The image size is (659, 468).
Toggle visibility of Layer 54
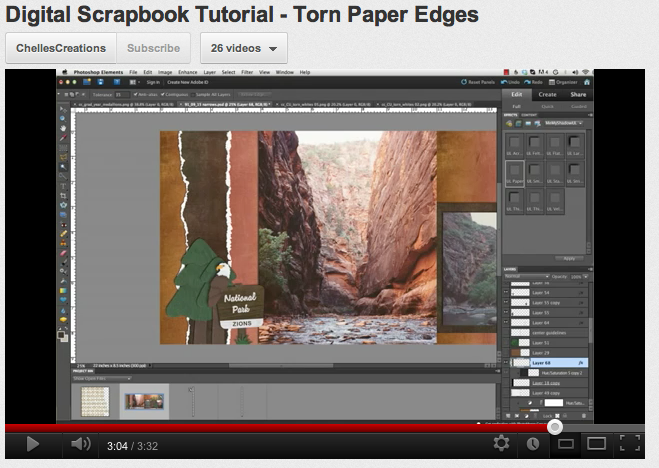pos(506,292)
